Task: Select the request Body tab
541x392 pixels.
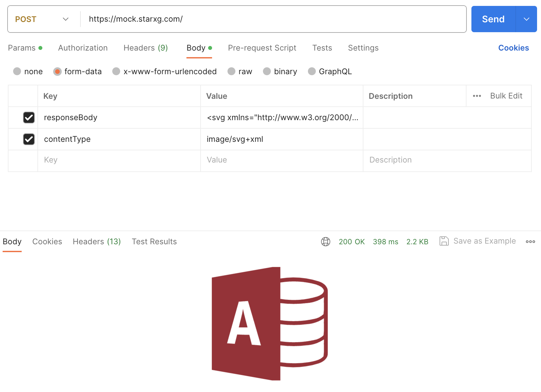Action: (x=199, y=48)
